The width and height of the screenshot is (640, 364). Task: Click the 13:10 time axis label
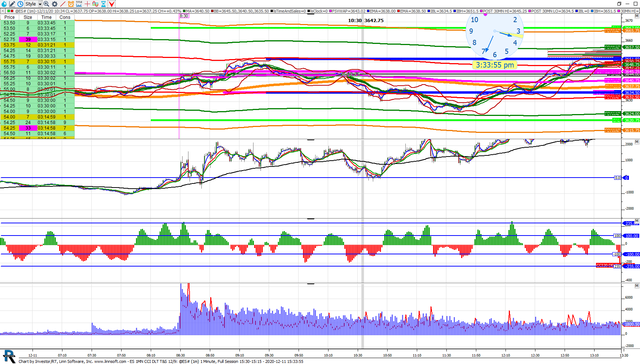click(x=594, y=356)
